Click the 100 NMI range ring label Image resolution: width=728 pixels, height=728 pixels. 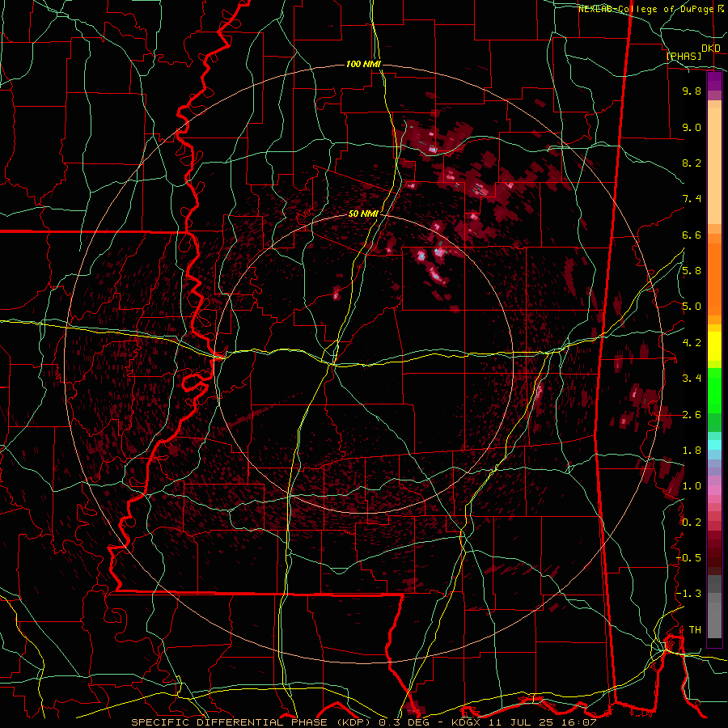363,64
